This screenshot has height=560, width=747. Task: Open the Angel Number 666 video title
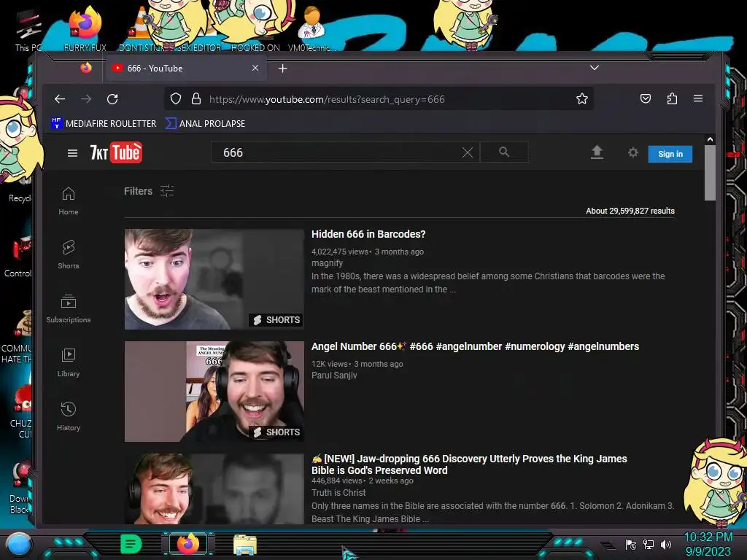[475, 346]
